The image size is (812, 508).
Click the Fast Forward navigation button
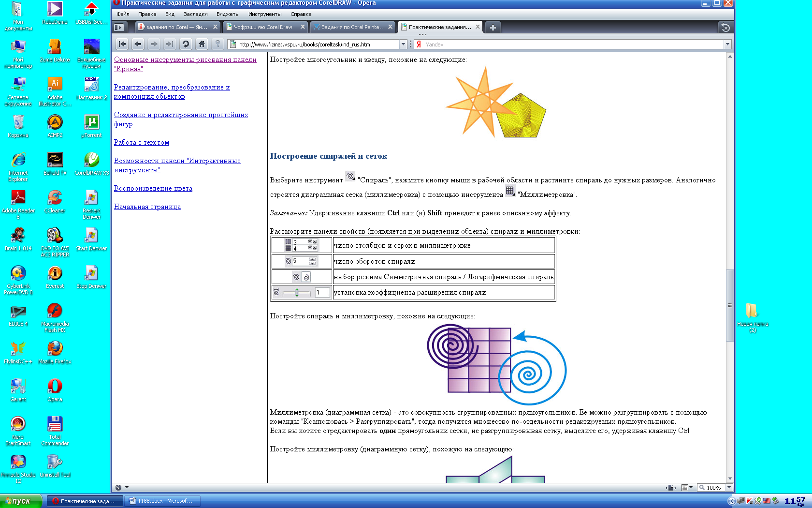click(170, 44)
